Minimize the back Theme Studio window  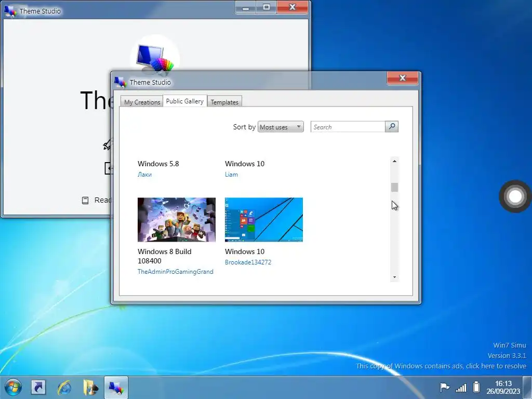pyautogui.click(x=246, y=7)
